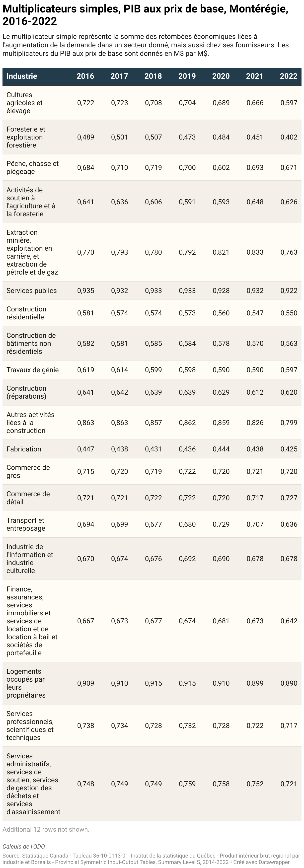The image size is (304, 868).
Task: Click the Commerce de gros row label
Action: 28,471
